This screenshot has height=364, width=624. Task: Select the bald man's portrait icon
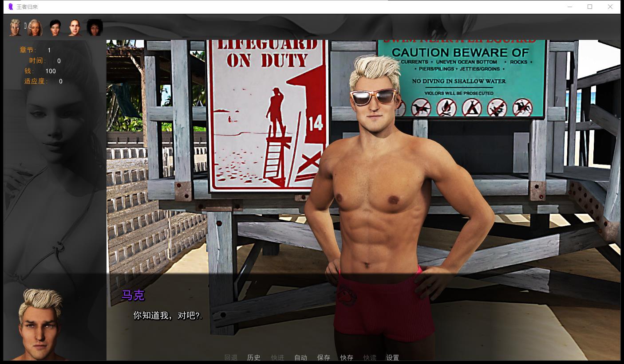75,27
